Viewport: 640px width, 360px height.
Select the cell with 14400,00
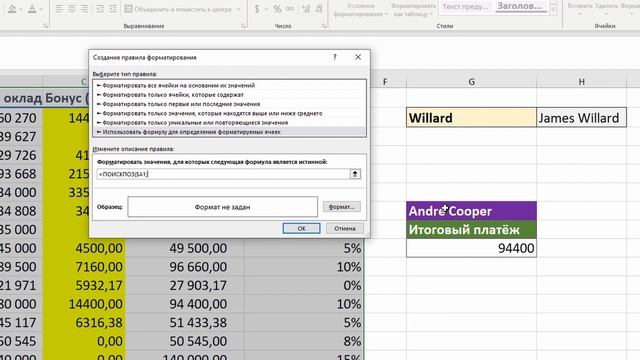pos(84,304)
